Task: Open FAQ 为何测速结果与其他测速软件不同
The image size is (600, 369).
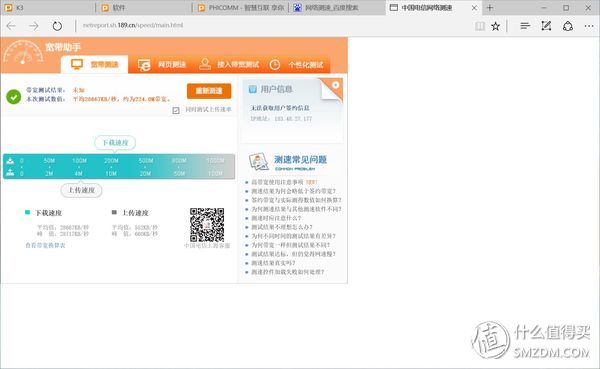Action: point(296,209)
